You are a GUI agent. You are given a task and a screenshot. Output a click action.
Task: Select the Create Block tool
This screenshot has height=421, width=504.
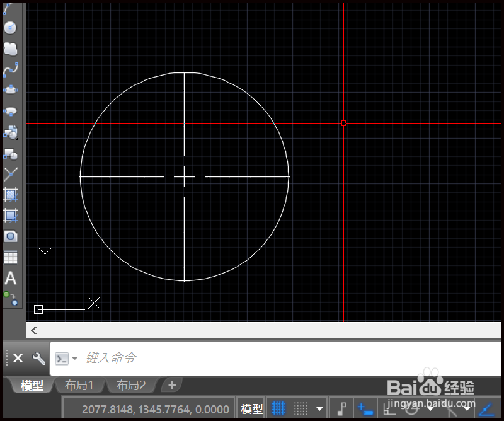point(10,154)
